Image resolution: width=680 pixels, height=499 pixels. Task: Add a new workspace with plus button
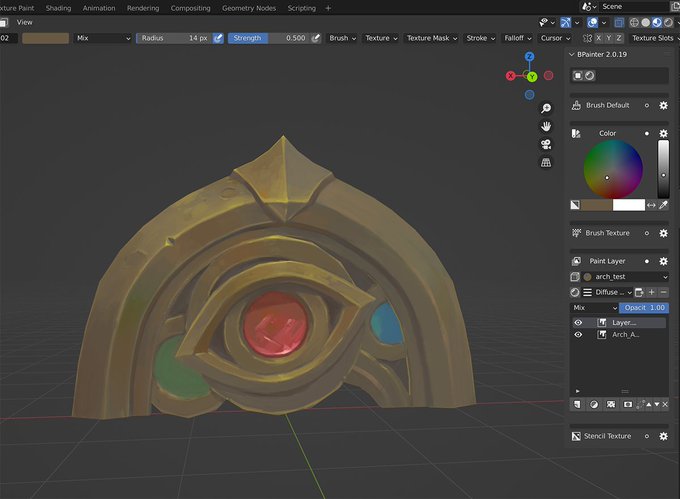click(328, 8)
